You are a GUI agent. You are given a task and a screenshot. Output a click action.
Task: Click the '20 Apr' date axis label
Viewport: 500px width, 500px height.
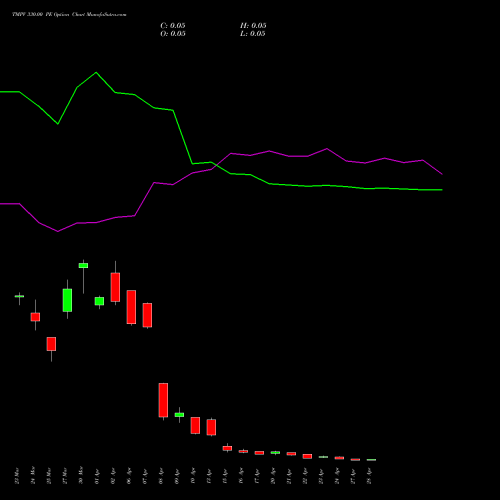(273, 476)
